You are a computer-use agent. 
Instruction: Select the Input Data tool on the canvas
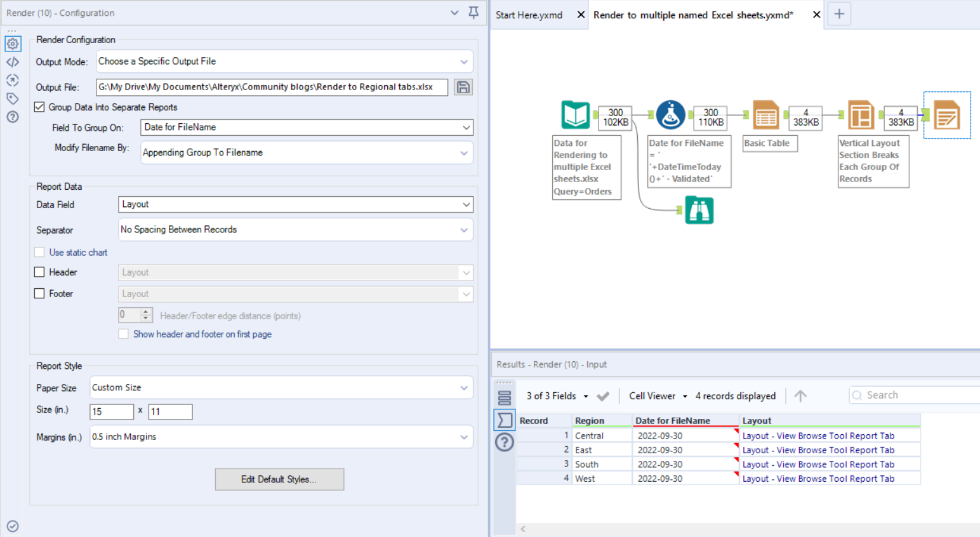coord(575,116)
